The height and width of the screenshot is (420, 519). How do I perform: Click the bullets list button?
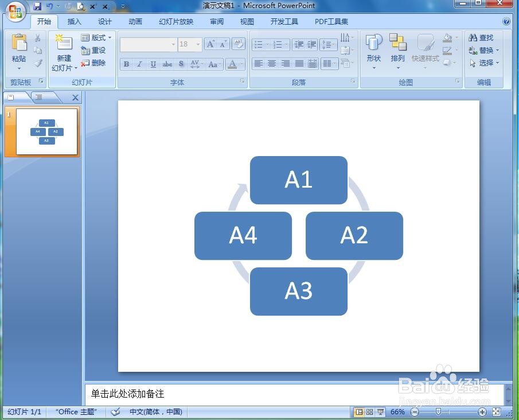[259, 45]
